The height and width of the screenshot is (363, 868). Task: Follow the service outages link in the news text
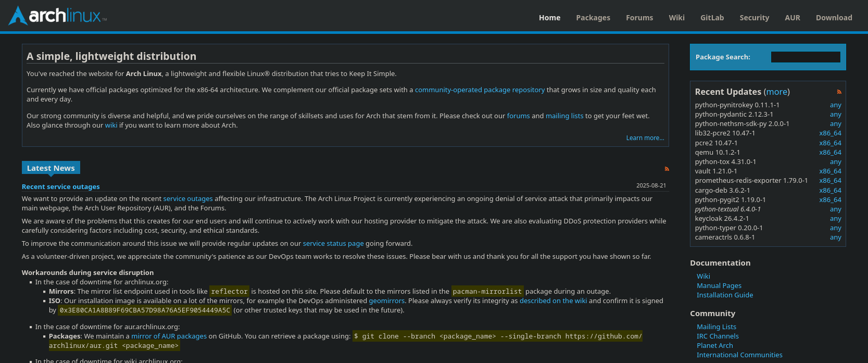pos(188,199)
